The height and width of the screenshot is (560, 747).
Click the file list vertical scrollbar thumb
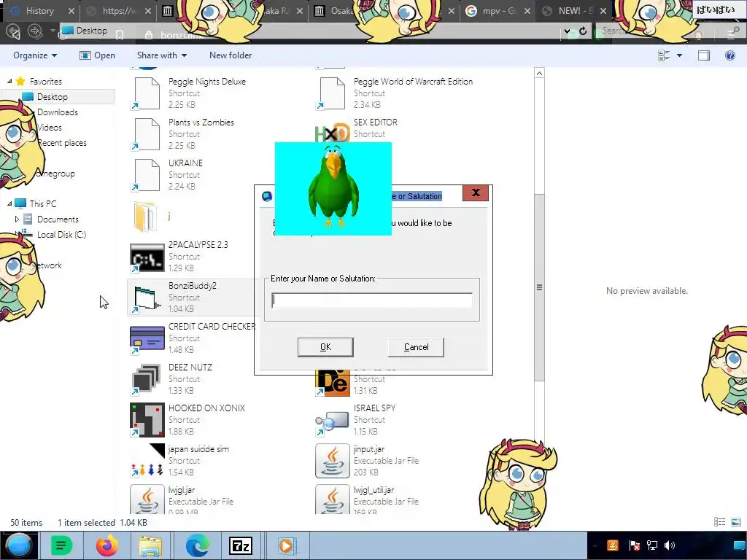click(x=539, y=287)
